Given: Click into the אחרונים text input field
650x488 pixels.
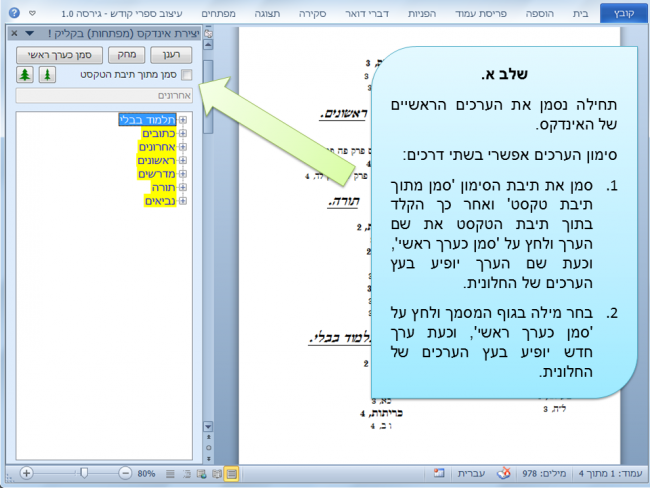Looking at the screenshot, I should (104, 95).
